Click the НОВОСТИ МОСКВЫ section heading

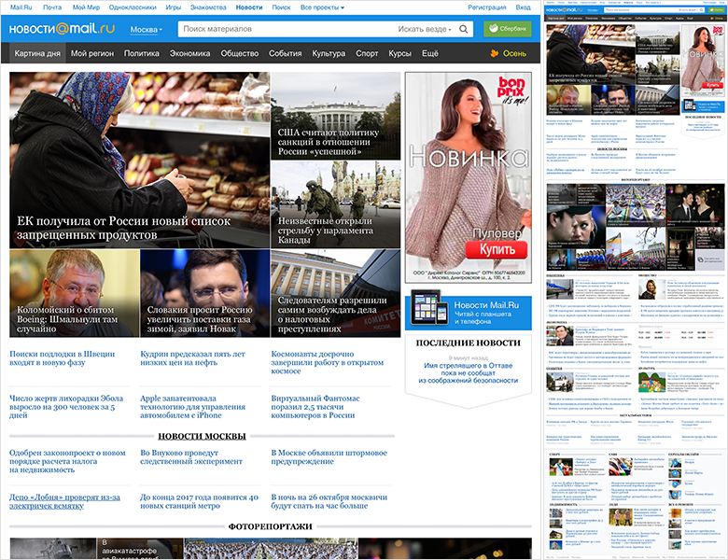[202, 436]
